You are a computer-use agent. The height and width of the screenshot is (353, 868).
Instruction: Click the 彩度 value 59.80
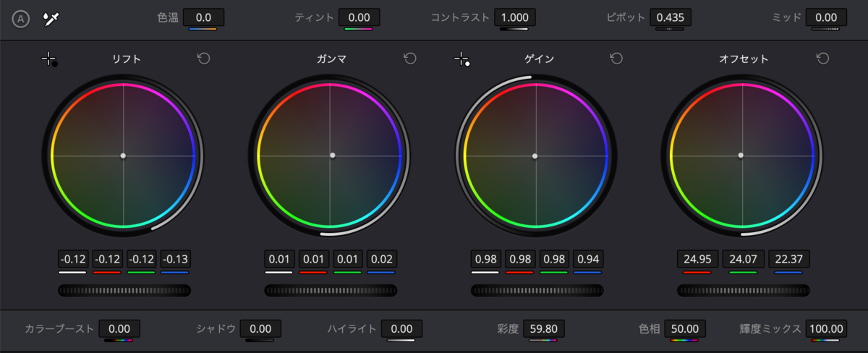coord(543,328)
